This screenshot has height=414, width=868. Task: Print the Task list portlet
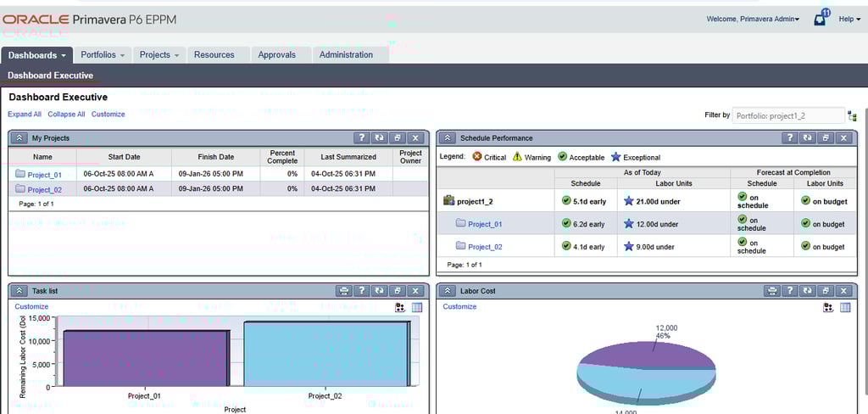[x=344, y=290]
